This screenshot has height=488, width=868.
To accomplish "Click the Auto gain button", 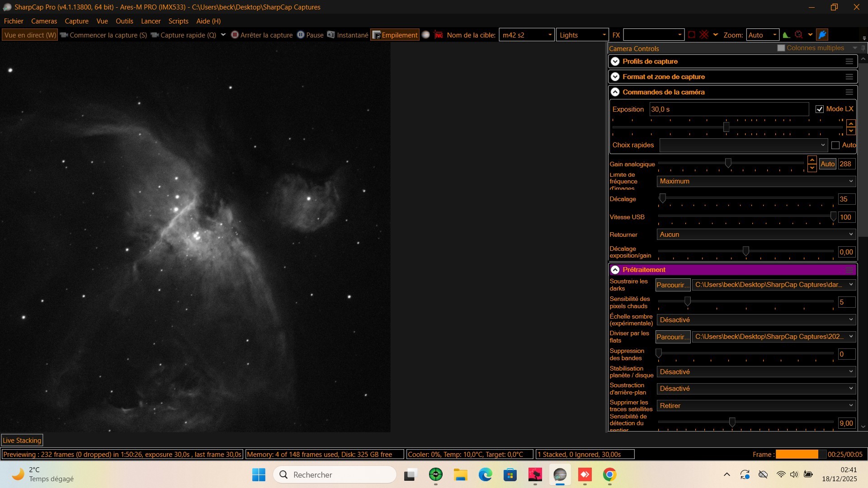I will [827, 164].
